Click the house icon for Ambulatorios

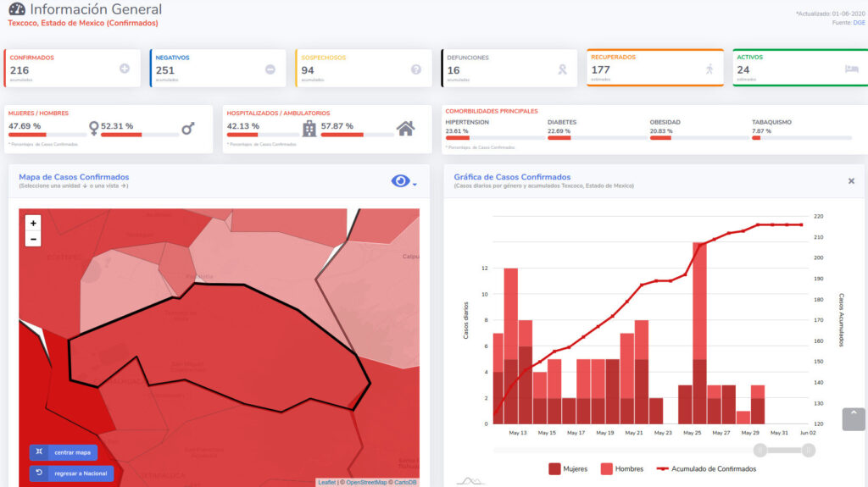click(x=406, y=128)
